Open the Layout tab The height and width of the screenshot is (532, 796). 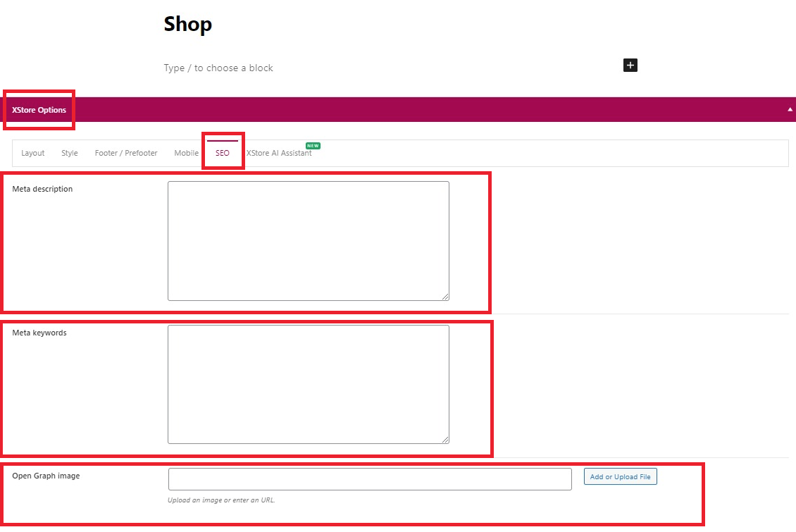point(33,153)
